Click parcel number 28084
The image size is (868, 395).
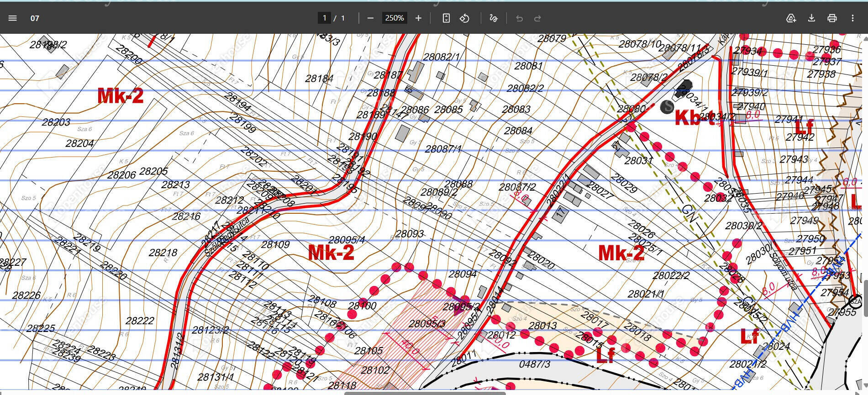pos(518,131)
